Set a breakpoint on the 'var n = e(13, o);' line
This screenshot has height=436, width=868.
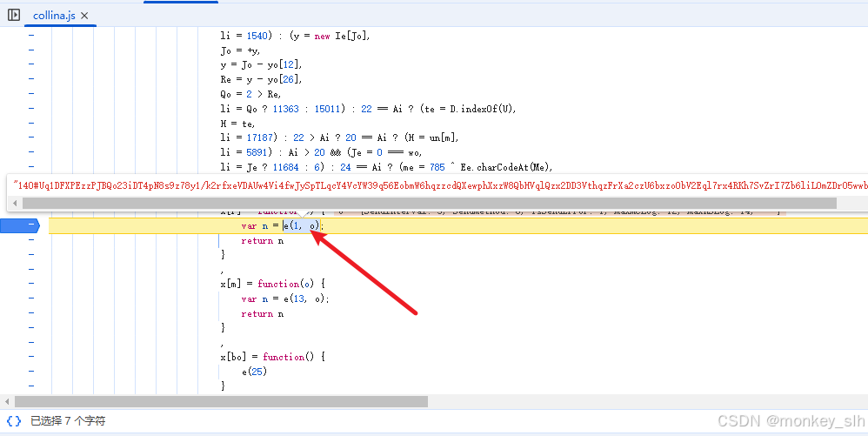[x=31, y=298]
